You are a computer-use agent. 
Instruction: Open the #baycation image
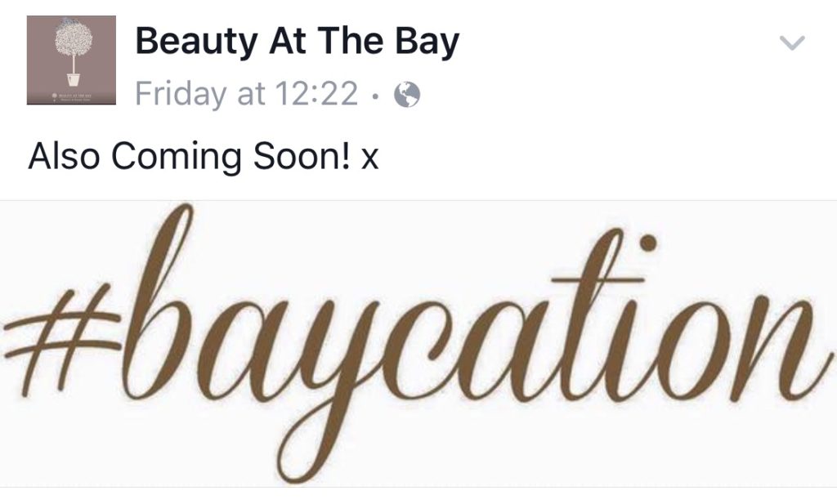point(418,343)
